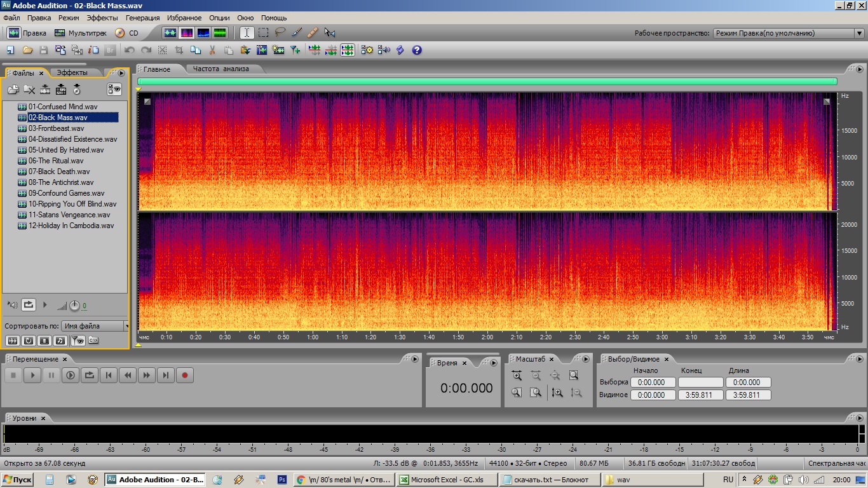The height and width of the screenshot is (488, 868).
Task: Select the Effects Paintbrush tool
Action: click(x=296, y=33)
